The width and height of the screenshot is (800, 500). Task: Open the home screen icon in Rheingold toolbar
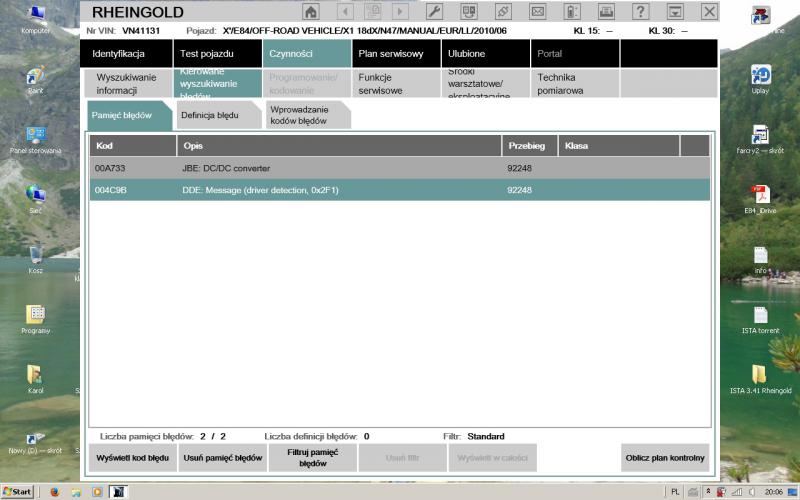click(311, 12)
